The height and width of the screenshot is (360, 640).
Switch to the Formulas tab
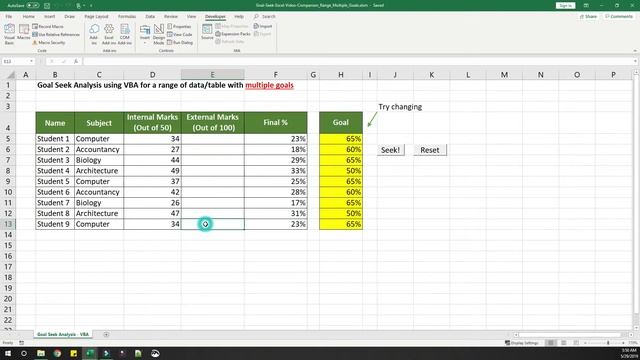click(x=127, y=16)
